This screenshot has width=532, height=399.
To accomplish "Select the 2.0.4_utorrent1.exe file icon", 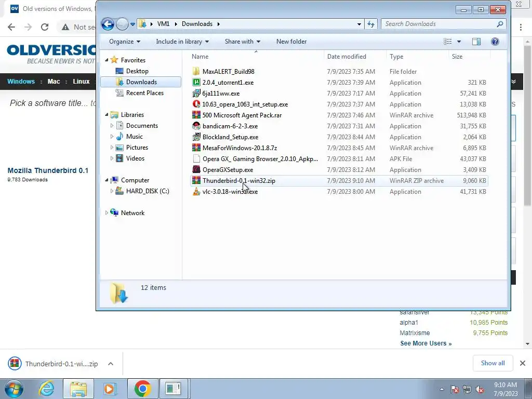I will 196,82.
